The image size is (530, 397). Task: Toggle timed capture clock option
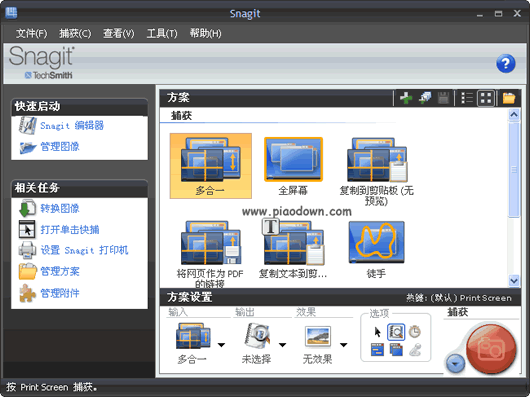[x=415, y=332]
